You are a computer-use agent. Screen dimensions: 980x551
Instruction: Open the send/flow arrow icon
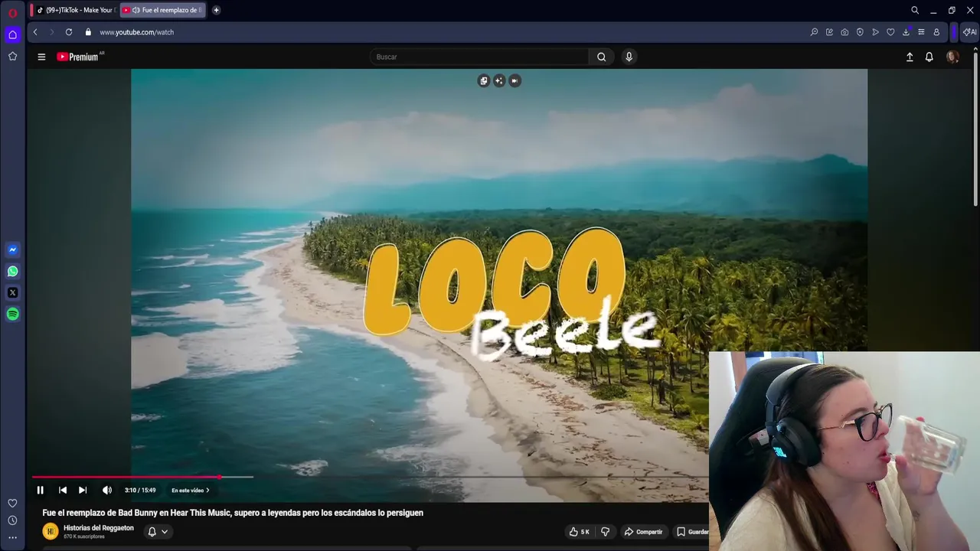coord(875,32)
